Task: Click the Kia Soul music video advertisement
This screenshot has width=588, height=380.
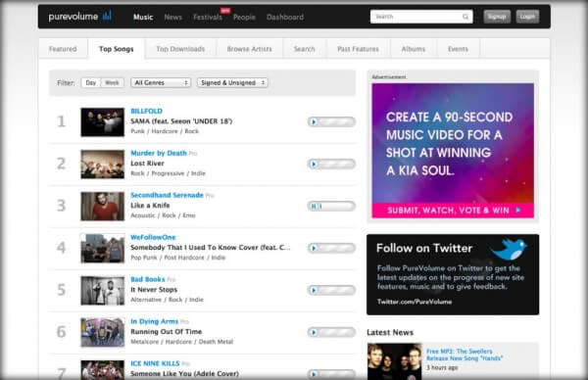Action: 453,150
